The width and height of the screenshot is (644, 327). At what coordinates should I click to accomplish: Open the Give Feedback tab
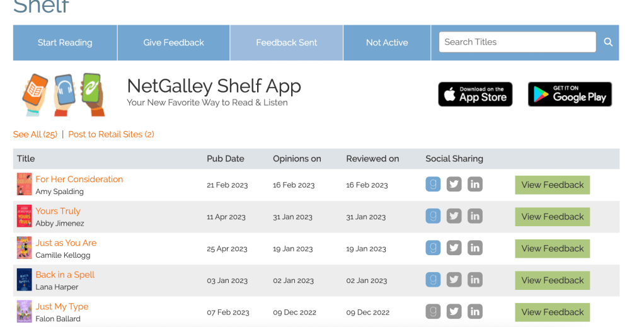pyautogui.click(x=173, y=43)
